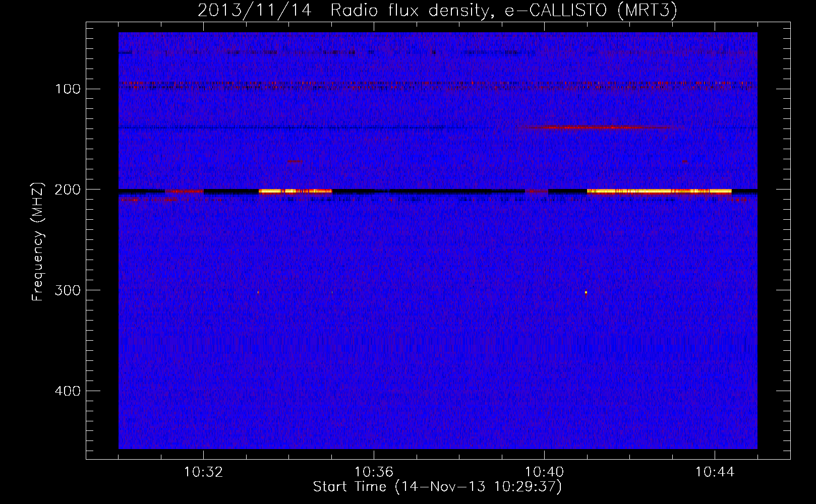Click the 'Start Time (14-Nov-13 10:29:37)' label
Viewport: 816px width, 504px height.
437,487
